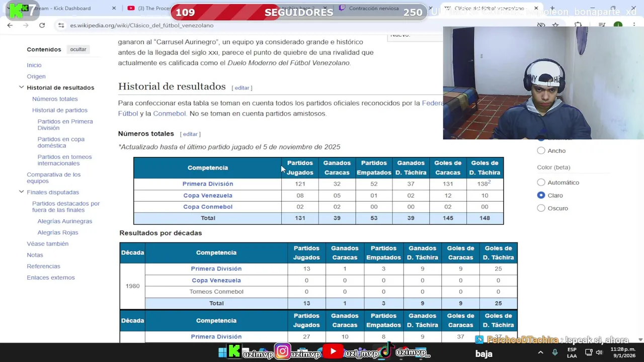
Task: Open Primera División link in 1980 decade
Action: pyautogui.click(x=216, y=269)
